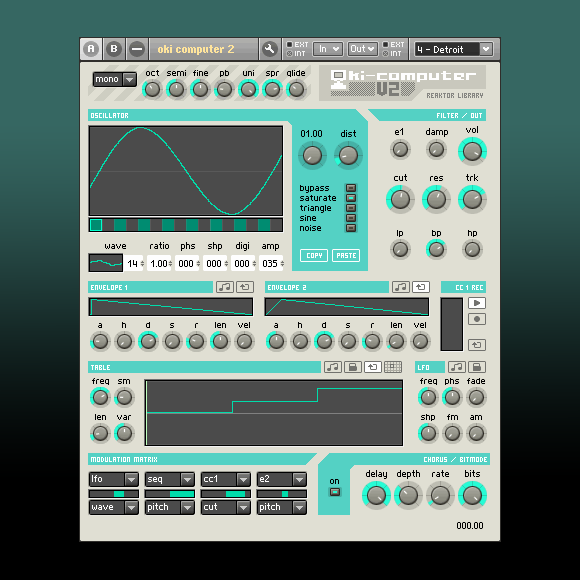Enable the bypass distortion mode
580x580 pixels.
tap(351, 188)
